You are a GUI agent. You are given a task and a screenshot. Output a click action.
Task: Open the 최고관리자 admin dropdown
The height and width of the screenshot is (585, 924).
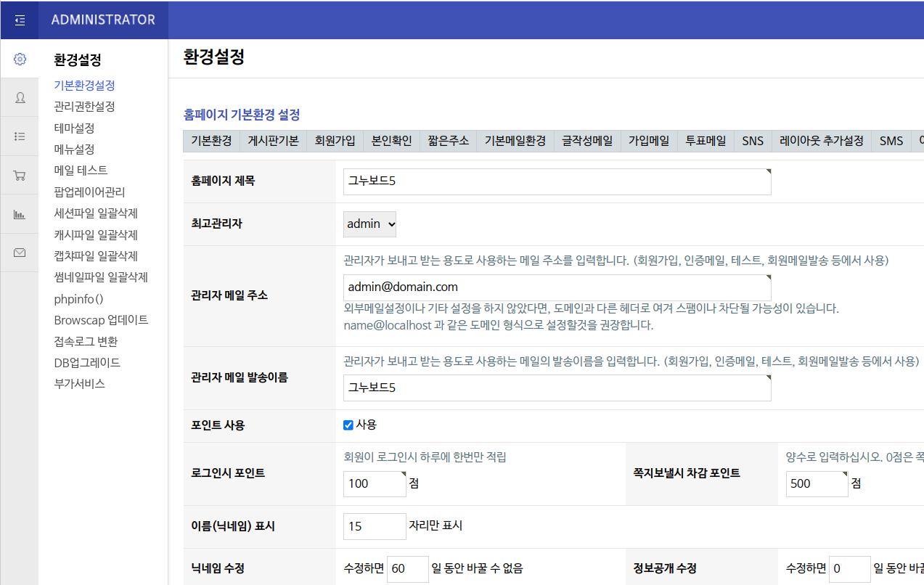pyautogui.click(x=370, y=224)
